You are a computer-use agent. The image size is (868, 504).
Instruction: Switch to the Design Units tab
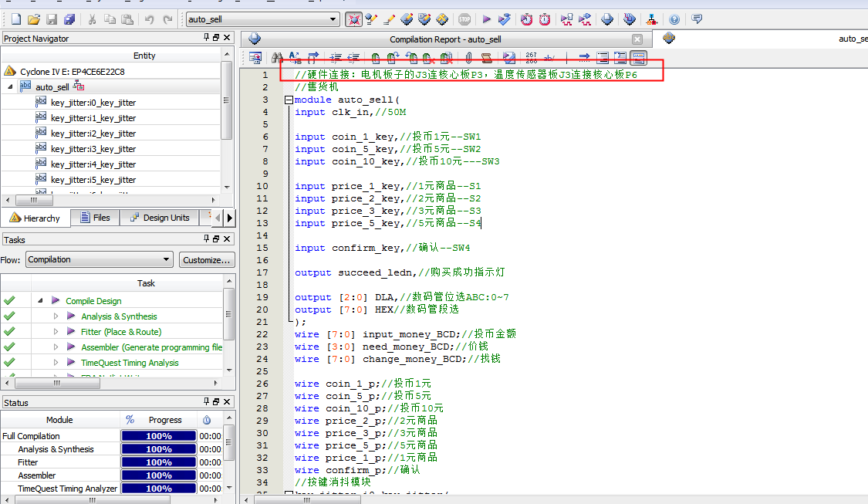coord(159,218)
